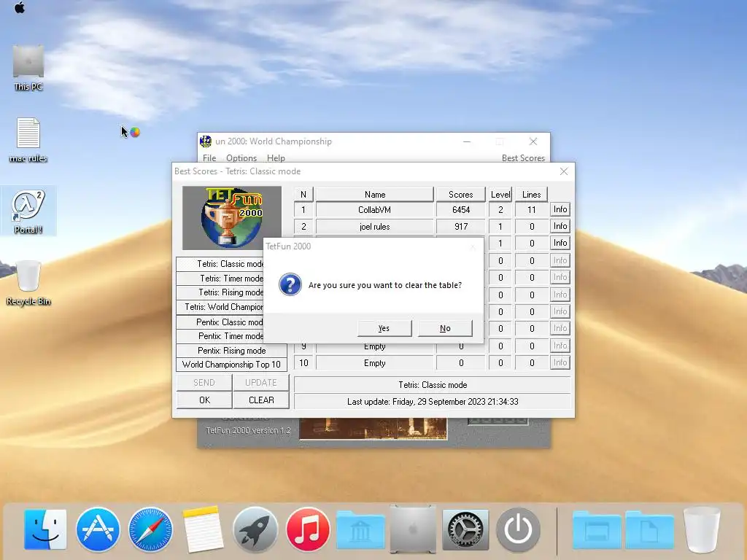Click the joel rules name cell
Viewport: 747px width, 560px height.
375,227
